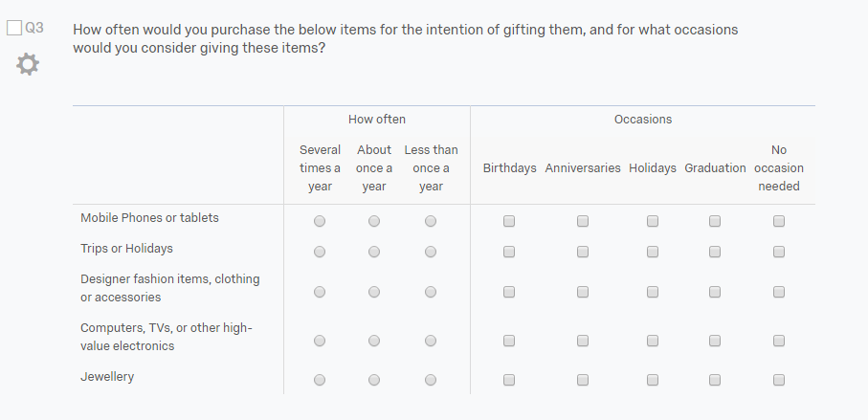This screenshot has width=868, height=420.
Task: Check Graduation for Computers, TVs electronics row
Action: (715, 341)
